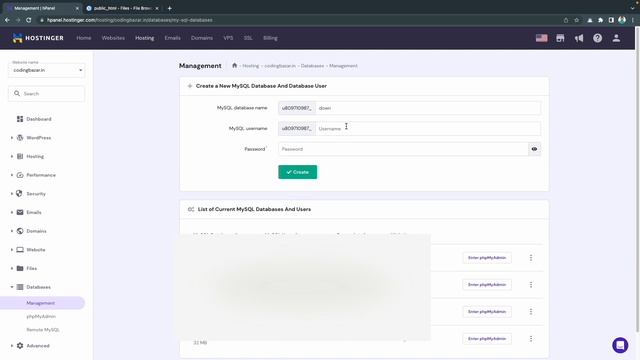Image resolution: width=640 pixels, height=360 pixels.
Task: Click the MySQL username field
Action: click(x=428, y=128)
